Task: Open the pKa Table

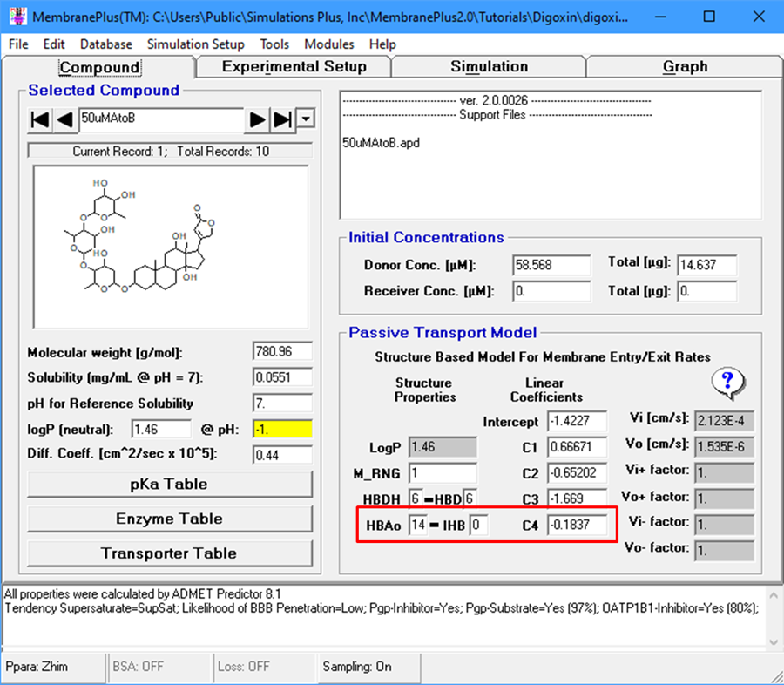Action: [170, 484]
